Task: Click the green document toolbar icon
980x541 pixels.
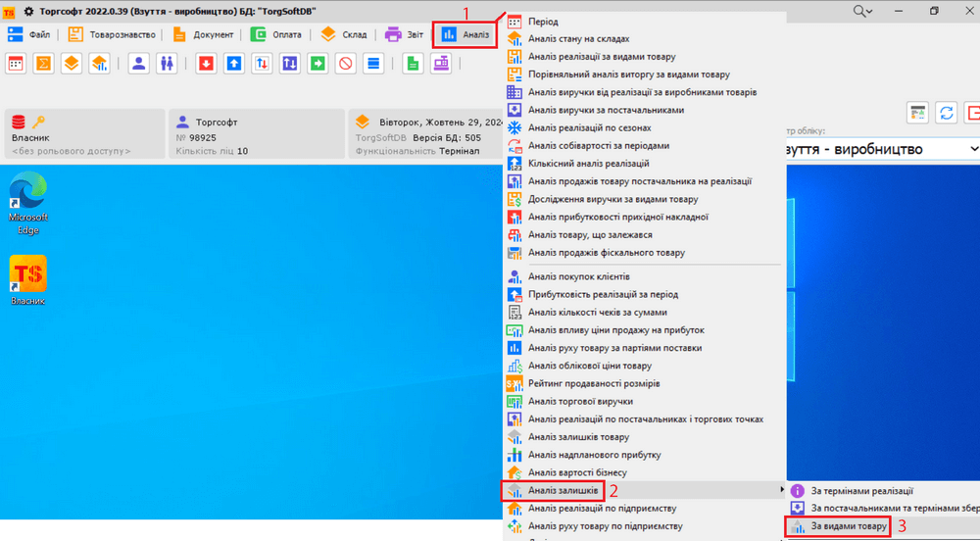Action: (414, 64)
